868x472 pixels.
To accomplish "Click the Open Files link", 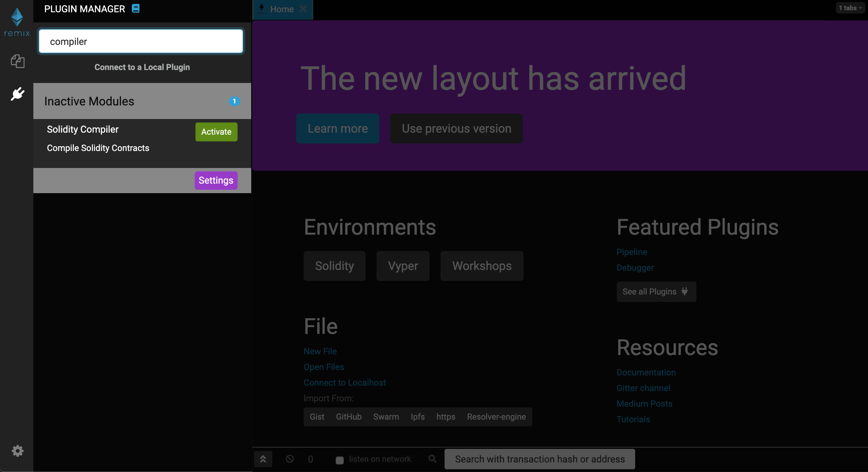I will [x=324, y=367].
